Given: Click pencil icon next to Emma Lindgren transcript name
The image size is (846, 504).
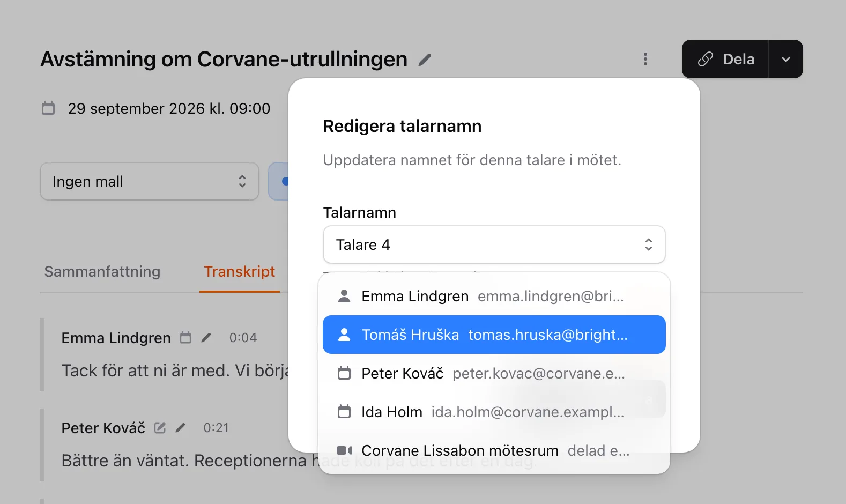Looking at the screenshot, I should tap(206, 338).
